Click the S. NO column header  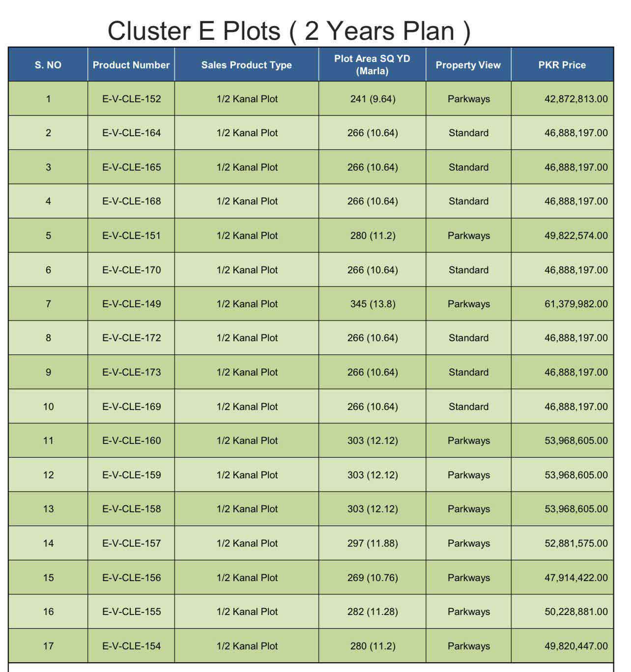tap(48, 65)
